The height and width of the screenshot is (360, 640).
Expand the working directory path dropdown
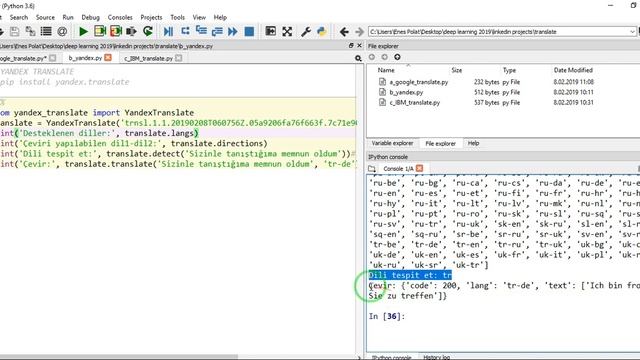pyautogui.click(x=632, y=31)
